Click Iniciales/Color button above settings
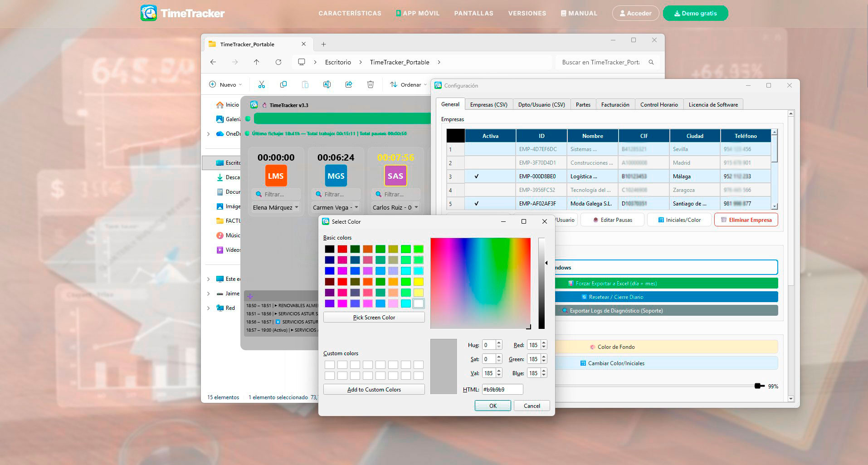Image resolution: width=868 pixels, height=465 pixels. (679, 220)
